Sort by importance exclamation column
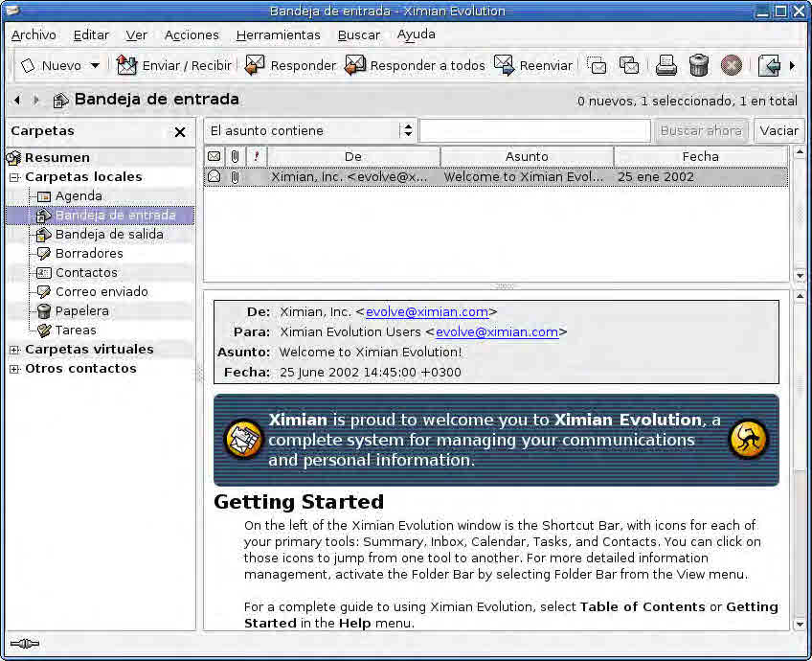Viewport: 812px width, 661px height. [x=256, y=156]
